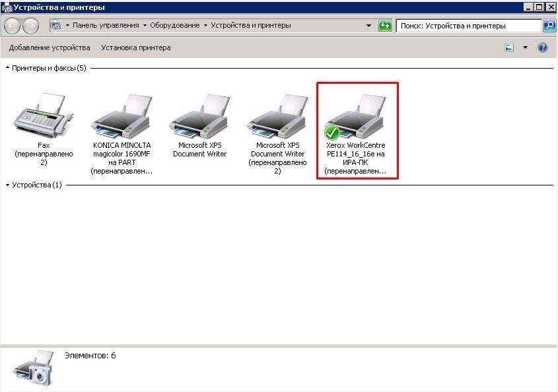Image resolution: width=558 pixels, height=392 pixels.
Task: Click the change view icon
Action: (x=509, y=48)
